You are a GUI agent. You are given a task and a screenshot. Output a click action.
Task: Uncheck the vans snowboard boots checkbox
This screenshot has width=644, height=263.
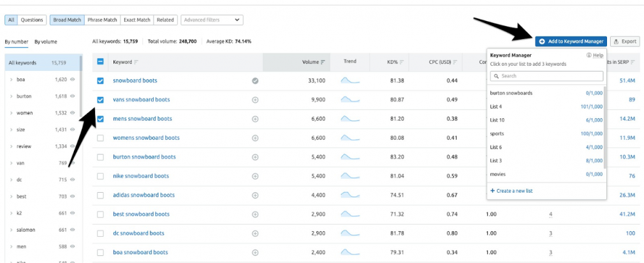tap(100, 100)
